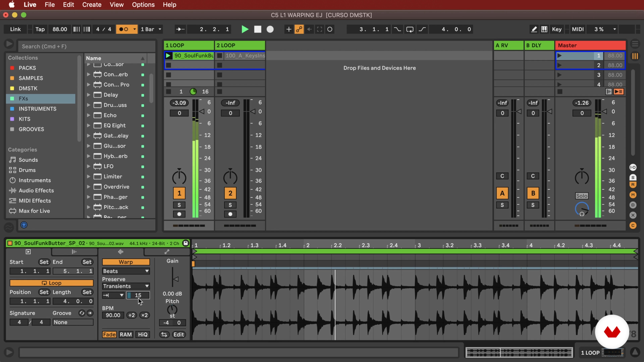Enable Key Map Mode switch

click(557, 29)
